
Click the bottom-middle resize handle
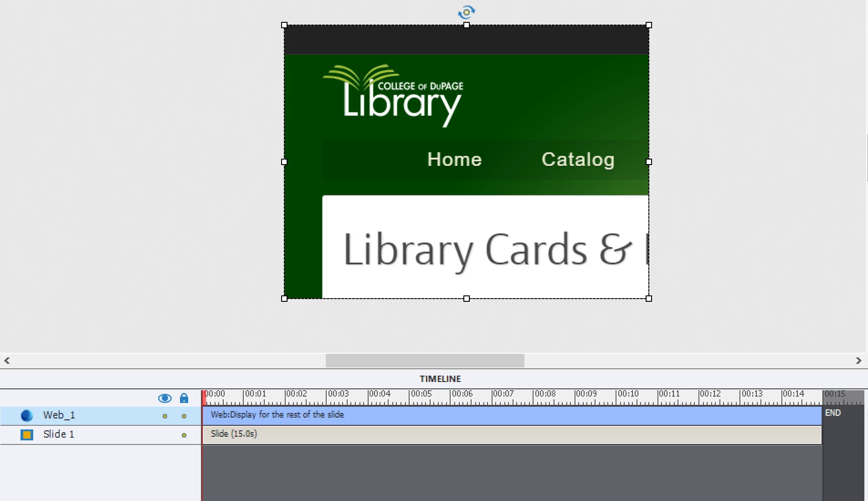point(467,299)
